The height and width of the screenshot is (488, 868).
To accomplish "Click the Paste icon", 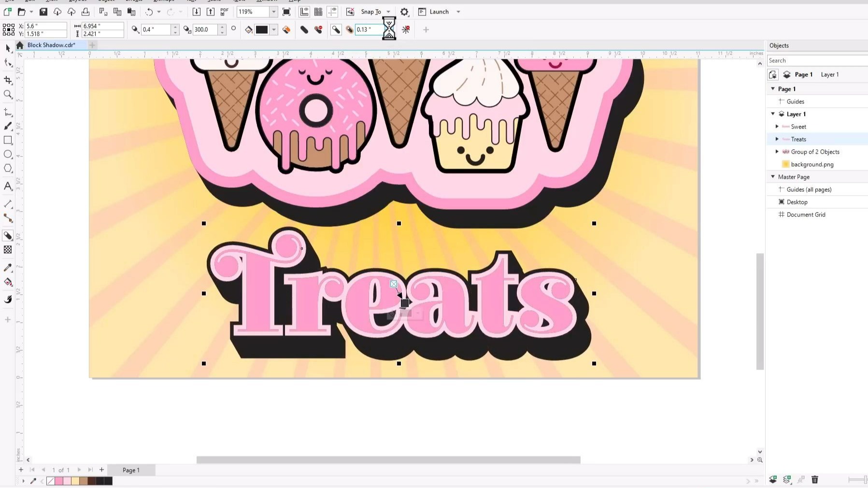I will point(131,12).
